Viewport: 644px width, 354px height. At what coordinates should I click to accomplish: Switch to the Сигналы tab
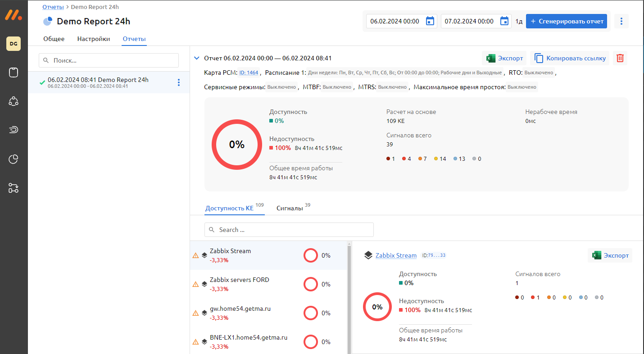pos(290,208)
